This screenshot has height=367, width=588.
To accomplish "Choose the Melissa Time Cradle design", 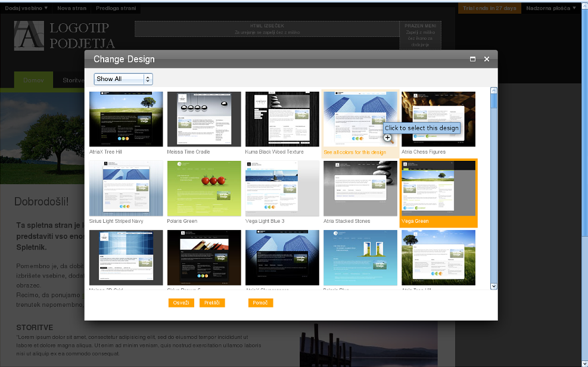I will click(204, 119).
